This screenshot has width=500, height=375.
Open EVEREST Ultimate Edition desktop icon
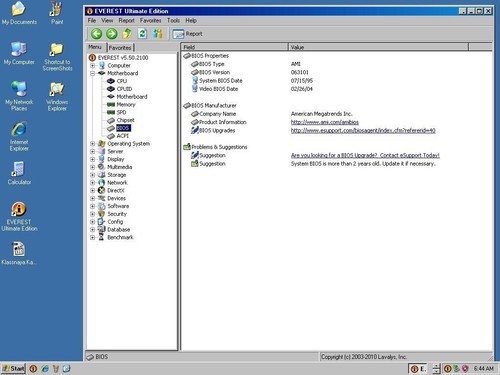pyautogui.click(x=19, y=217)
